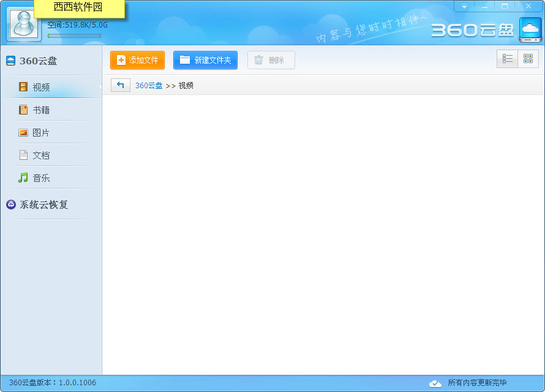This screenshot has height=392, width=545.
Task: Open the title bar dropdown menu arrow
Action: [x=464, y=6]
